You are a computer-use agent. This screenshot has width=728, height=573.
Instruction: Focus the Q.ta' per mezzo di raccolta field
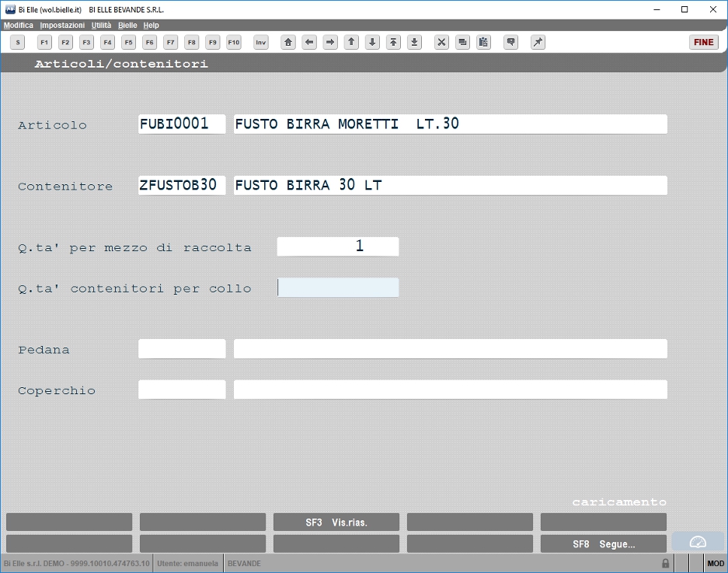[x=338, y=246]
